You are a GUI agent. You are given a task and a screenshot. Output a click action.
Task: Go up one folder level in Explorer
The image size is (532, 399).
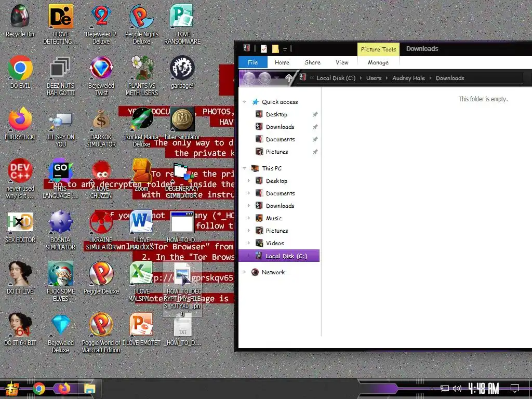(288, 78)
